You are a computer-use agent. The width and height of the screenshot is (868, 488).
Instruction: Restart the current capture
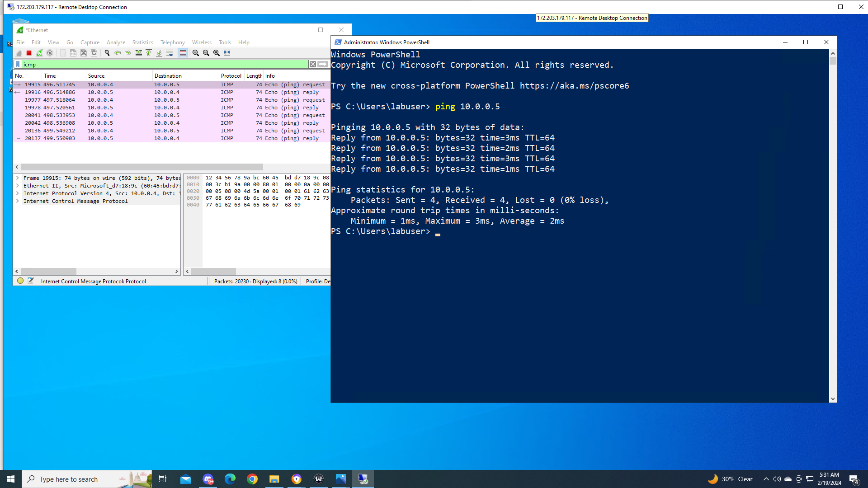pos(39,53)
